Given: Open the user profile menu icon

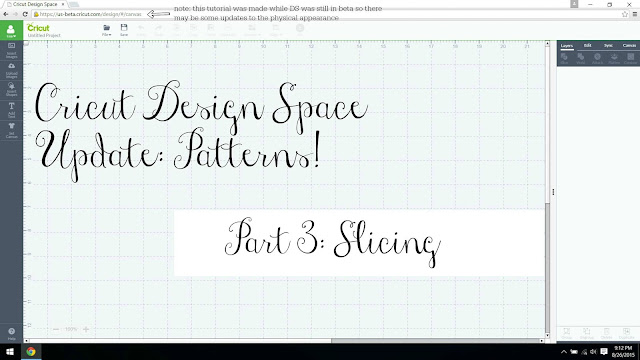Looking at the screenshot, I should pos(11,31).
